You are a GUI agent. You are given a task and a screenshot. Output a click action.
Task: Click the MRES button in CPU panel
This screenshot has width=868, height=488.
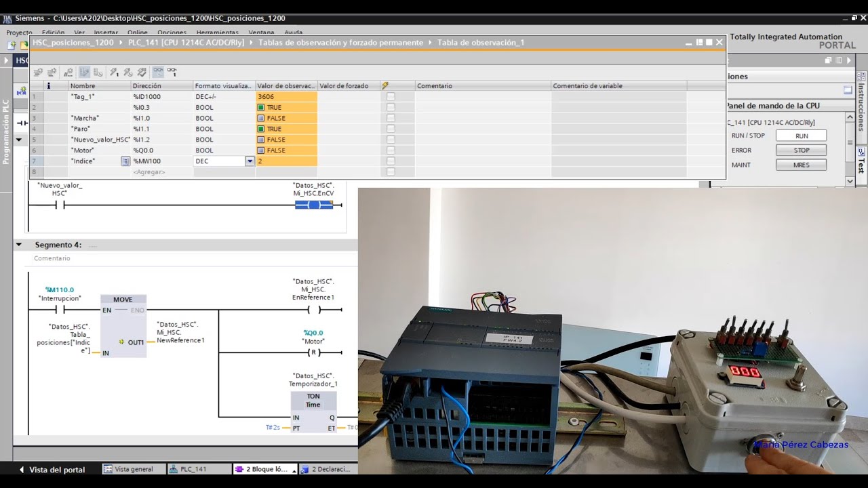(x=802, y=165)
